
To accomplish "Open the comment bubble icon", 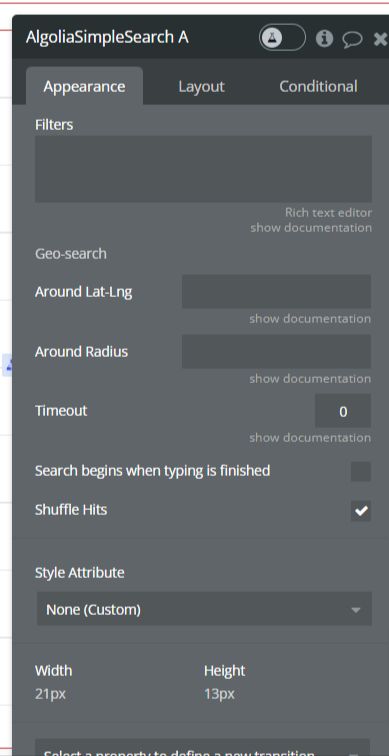I will 352,39.
